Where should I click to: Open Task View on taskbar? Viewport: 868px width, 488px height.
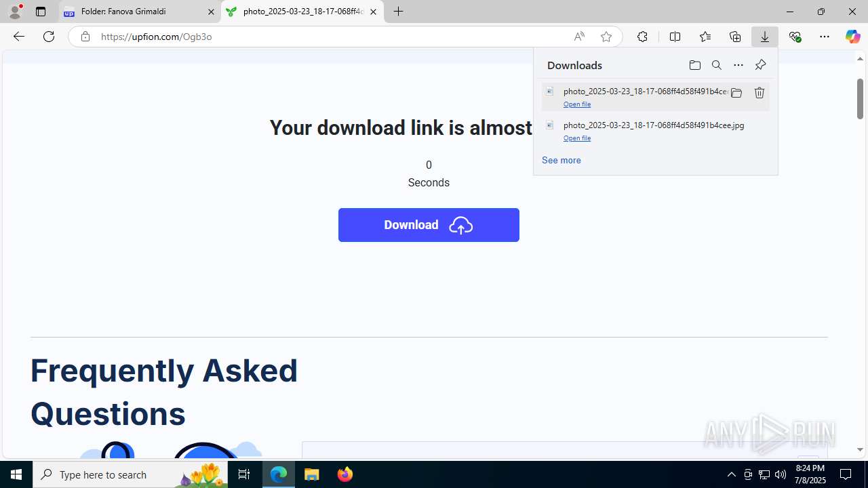[x=244, y=474]
